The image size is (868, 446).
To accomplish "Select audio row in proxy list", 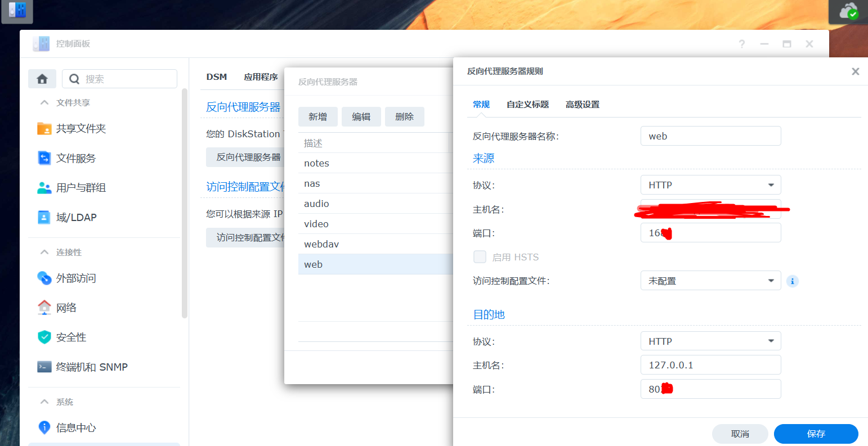I will [375, 204].
